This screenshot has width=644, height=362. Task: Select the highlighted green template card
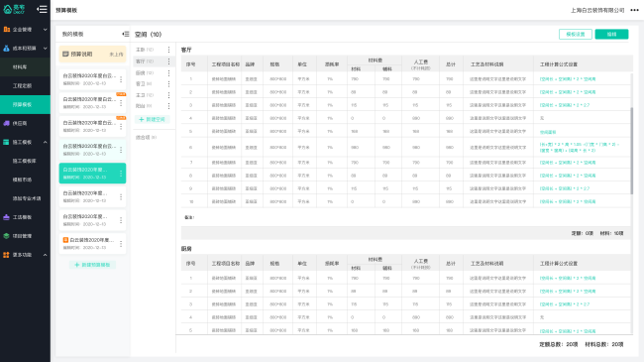tap(92, 174)
